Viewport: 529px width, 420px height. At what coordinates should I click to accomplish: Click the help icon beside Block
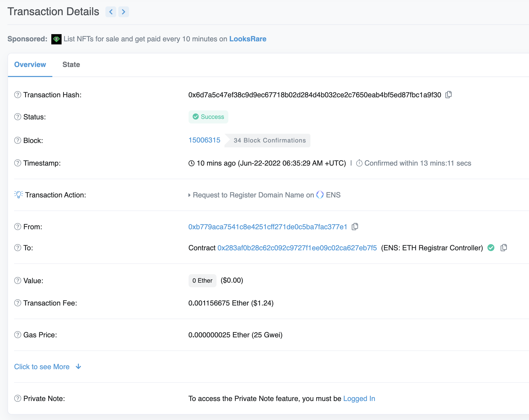tap(18, 140)
